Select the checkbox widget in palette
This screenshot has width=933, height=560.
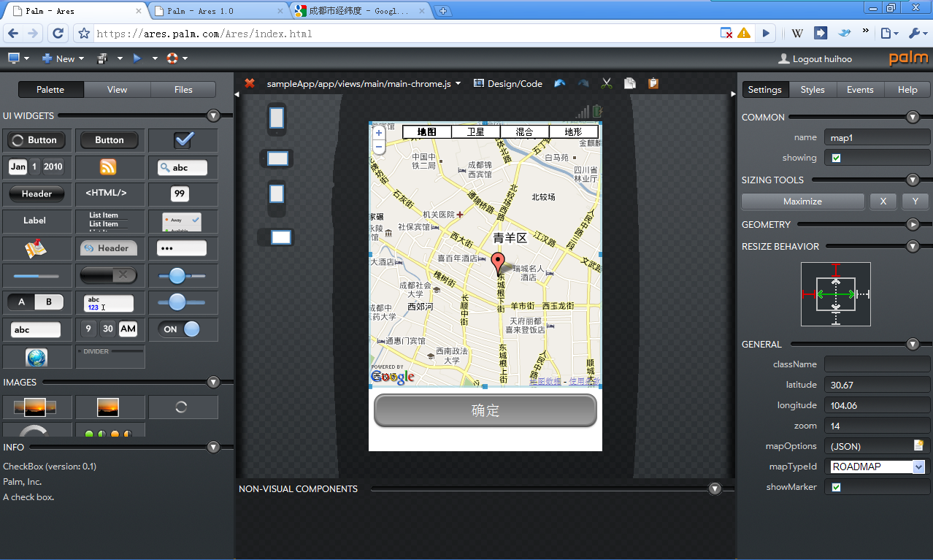183,140
